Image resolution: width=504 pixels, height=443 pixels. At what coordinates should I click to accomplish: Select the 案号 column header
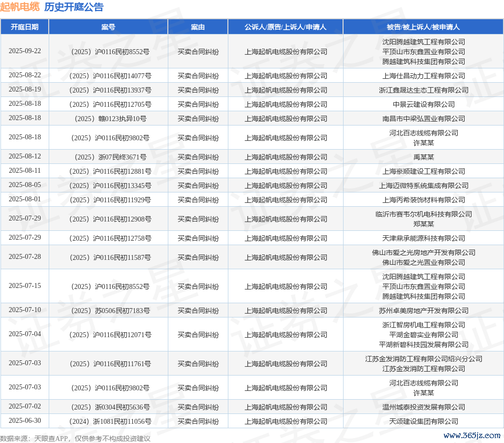click(108, 27)
